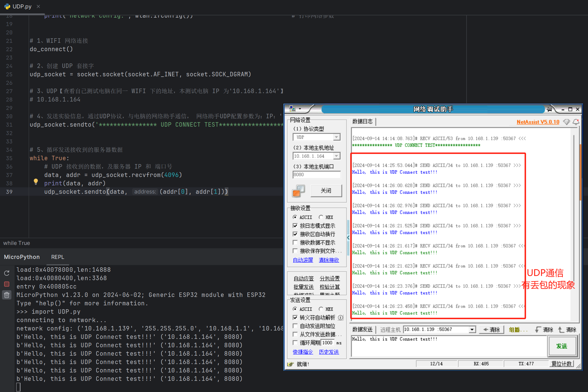Image resolution: width=588 pixels, height=392 pixels.
Task: Click the info icon beside 转义符自动解析
Action: point(341,317)
